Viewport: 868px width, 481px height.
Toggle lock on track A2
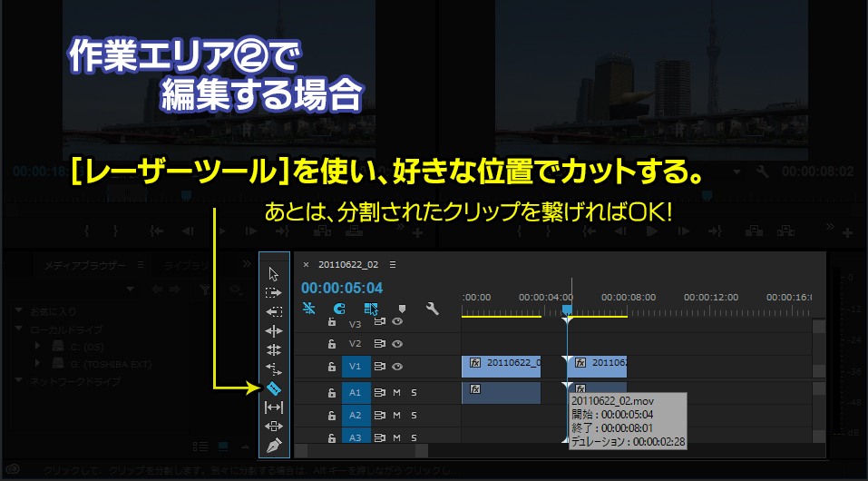(332, 415)
